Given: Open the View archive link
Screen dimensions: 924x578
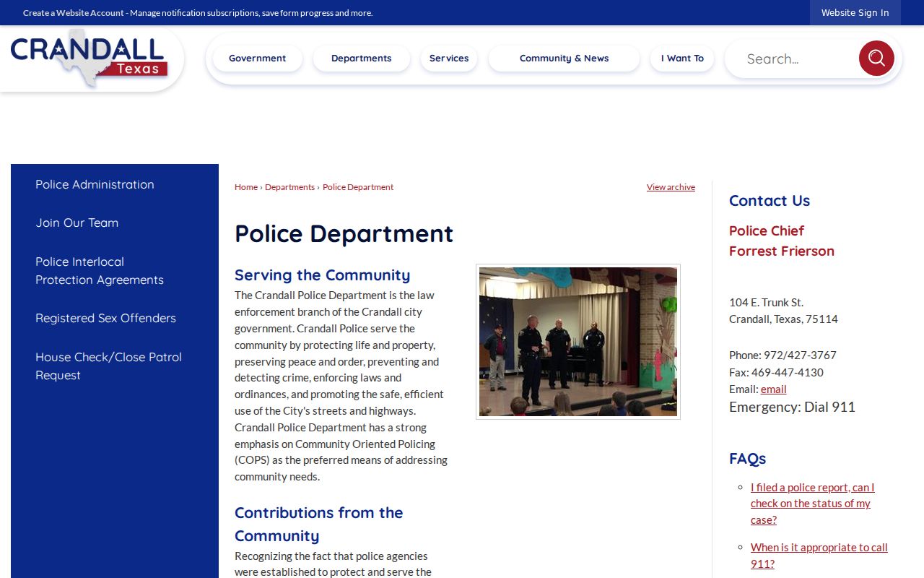Looking at the screenshot, I should point(671,187).
